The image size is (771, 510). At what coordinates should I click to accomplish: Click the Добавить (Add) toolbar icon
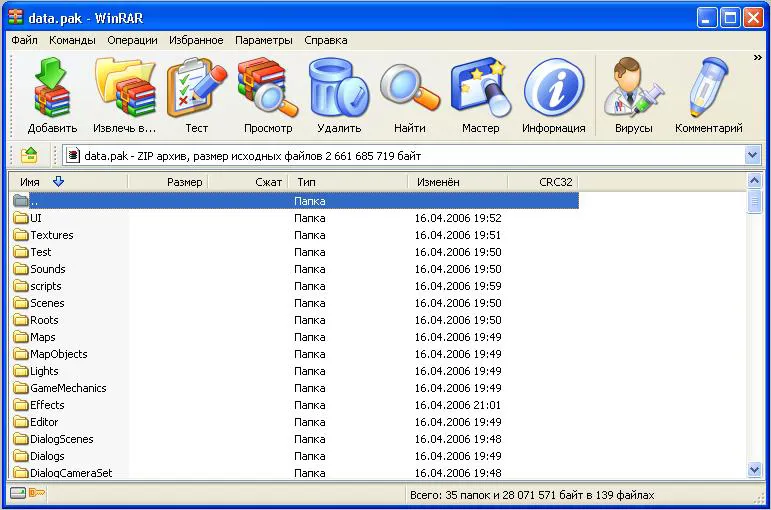coord(52,87)
